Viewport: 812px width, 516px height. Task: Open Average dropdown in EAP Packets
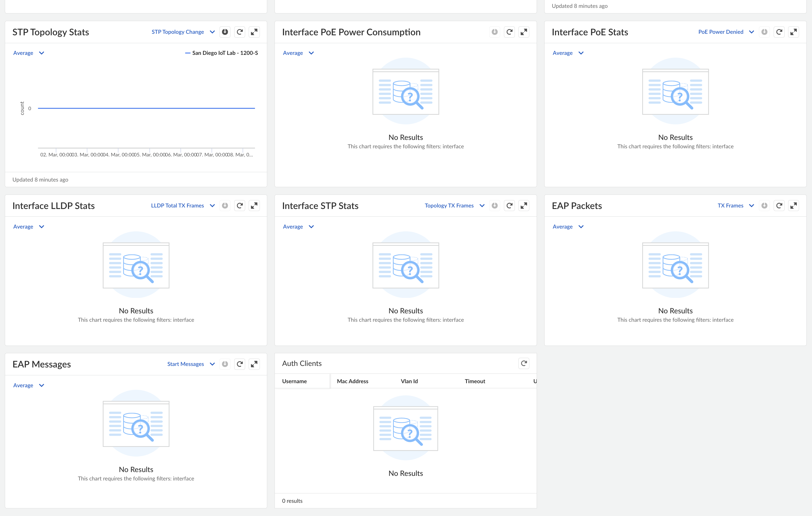568,227
